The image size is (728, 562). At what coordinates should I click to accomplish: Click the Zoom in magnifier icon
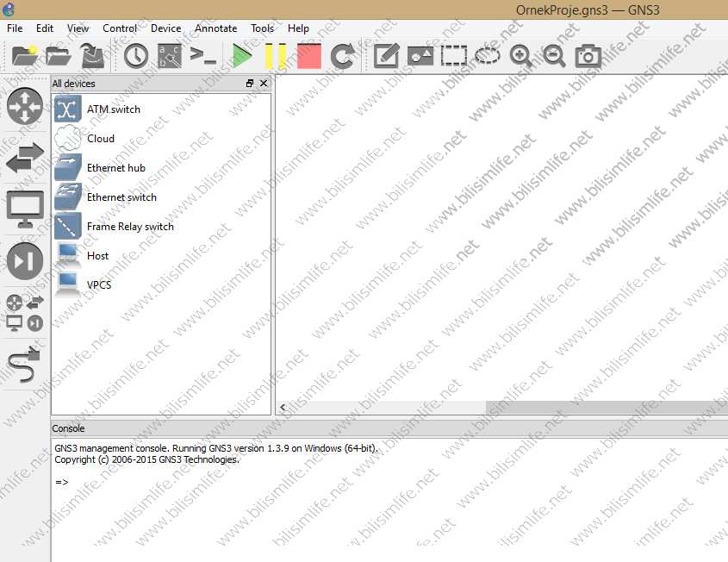[x=520, y=57]
